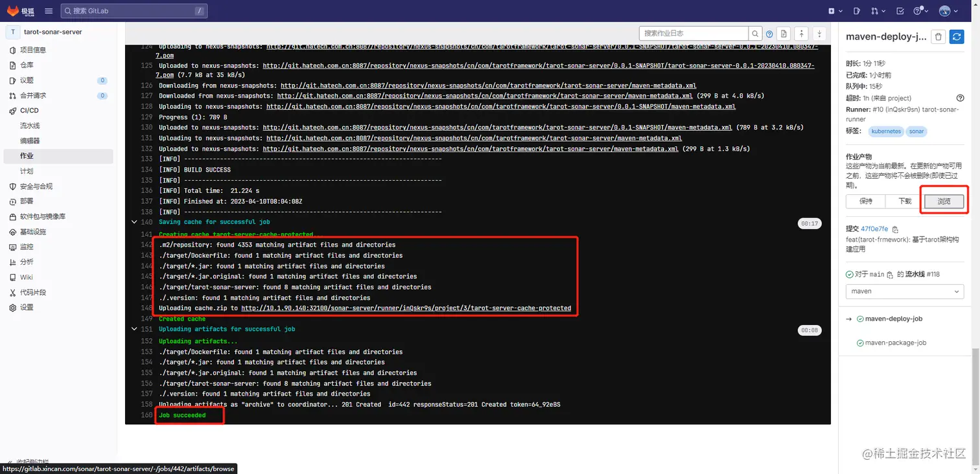Click the Job succeeded log line

pos(182,415)
